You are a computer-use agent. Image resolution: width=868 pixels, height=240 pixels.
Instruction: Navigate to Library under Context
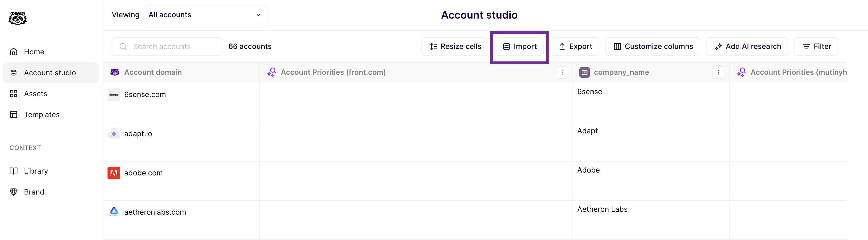tap(36, 171)
